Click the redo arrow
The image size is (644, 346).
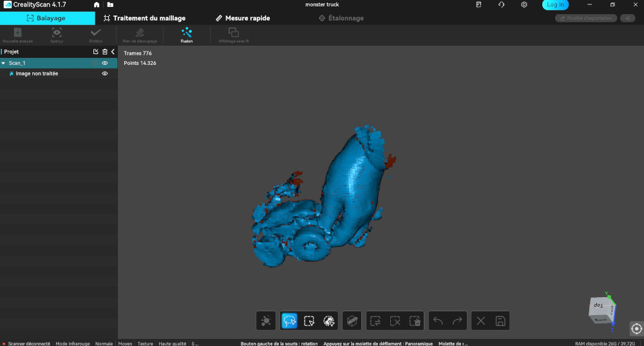pyautogui.click(x=457, y=321)
